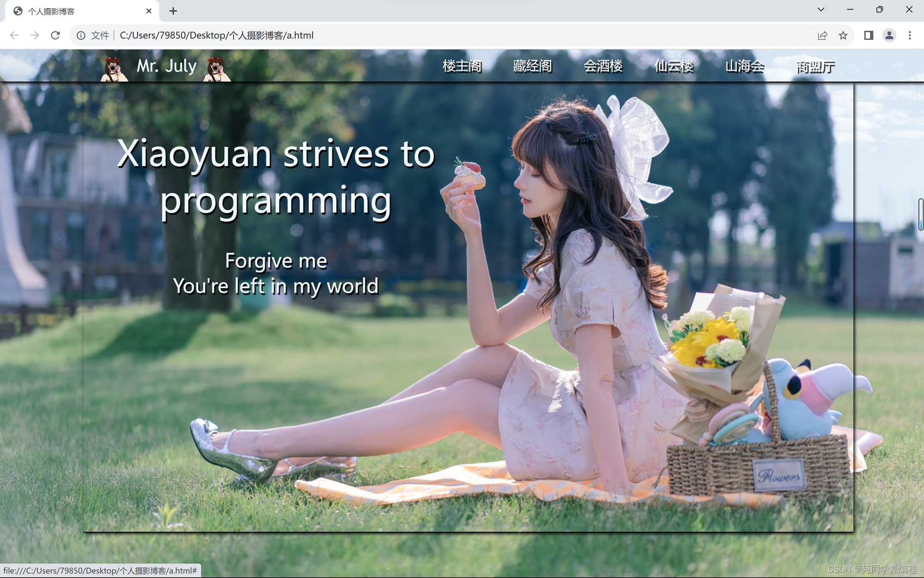Close the 个人摄影博客 tab
This screenshot has height=578, width=924.
point(149,11)
